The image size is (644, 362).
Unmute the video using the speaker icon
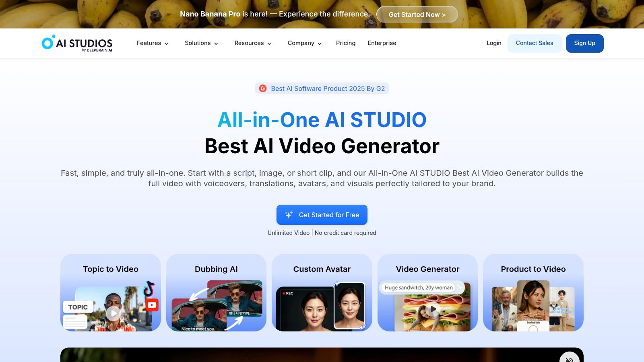pos(569,359)
